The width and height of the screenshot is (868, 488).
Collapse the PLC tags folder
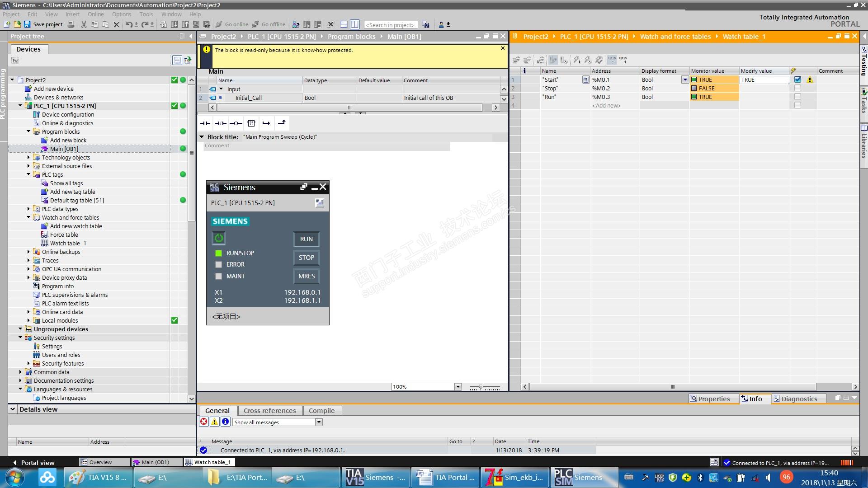[28, 174]
